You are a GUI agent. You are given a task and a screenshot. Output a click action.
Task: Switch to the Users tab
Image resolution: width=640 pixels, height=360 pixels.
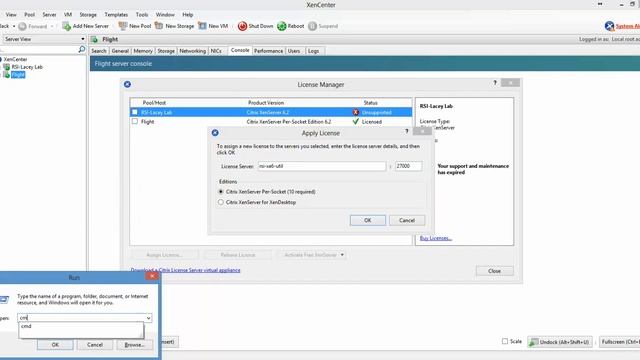(x=294, y=51)
